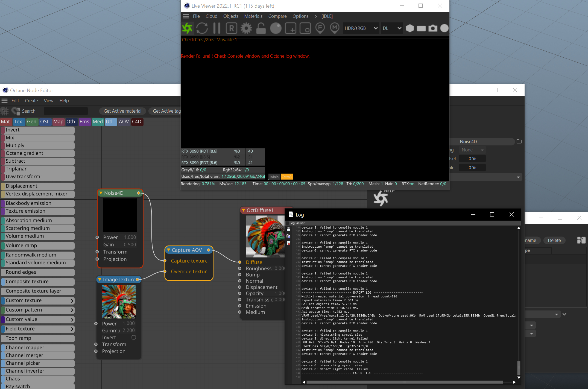Switch to the OSL node category tab
The image size is (588, 389).
pos(45,122)
